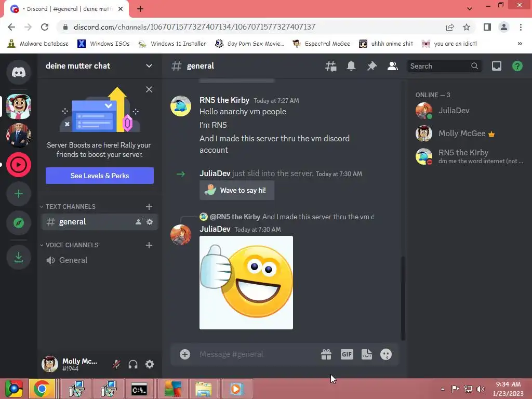The height and width of the screenshot is (399, 532).
Task: Edit general channel settings gear
Action: point(150,222)
